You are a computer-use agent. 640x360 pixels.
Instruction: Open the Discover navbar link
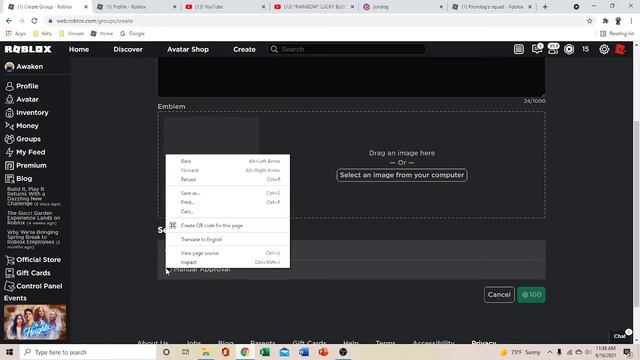[x=128, y=49]
